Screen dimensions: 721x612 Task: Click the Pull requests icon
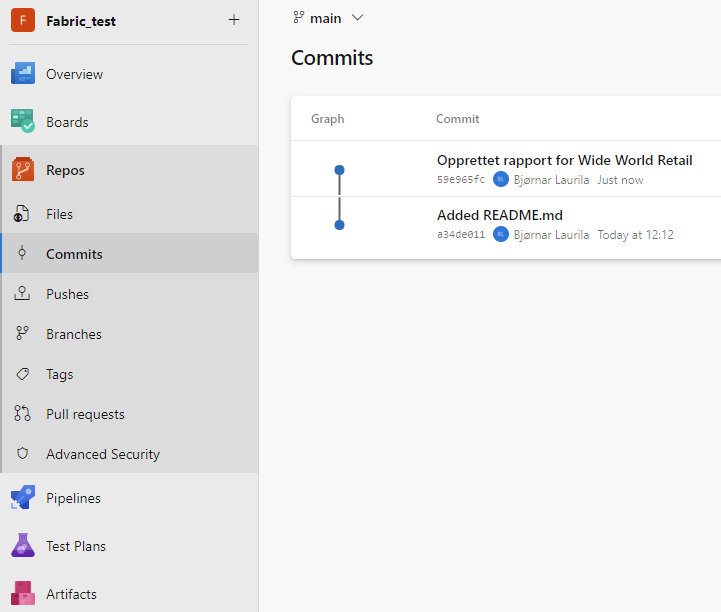click(x=22, y=413)
